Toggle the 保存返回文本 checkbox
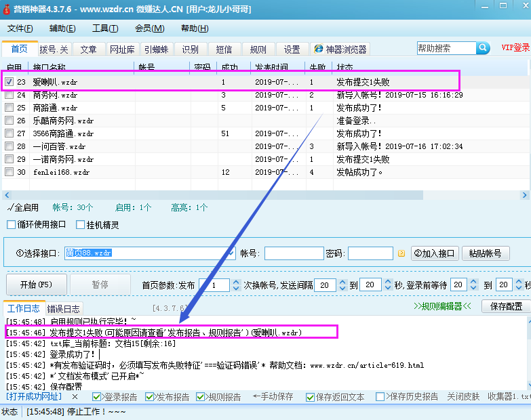Screen dimensions: 531x420 (310, 397)
